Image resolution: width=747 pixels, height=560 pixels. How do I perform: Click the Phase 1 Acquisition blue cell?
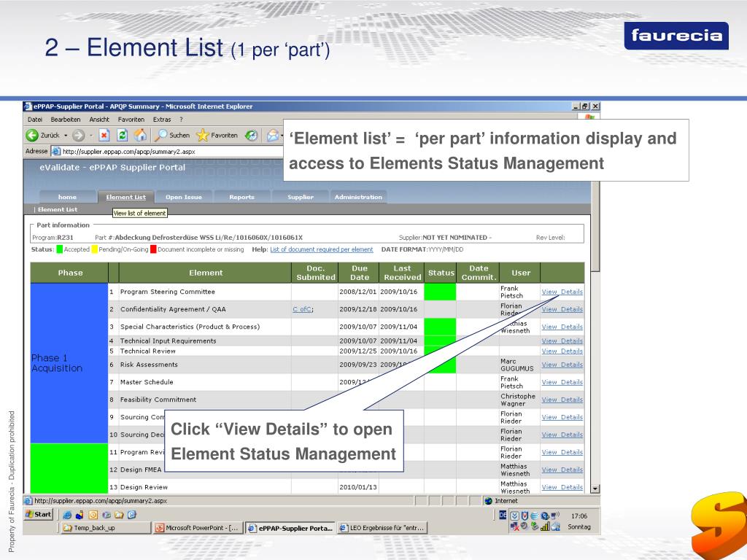(x=69, y=363)
